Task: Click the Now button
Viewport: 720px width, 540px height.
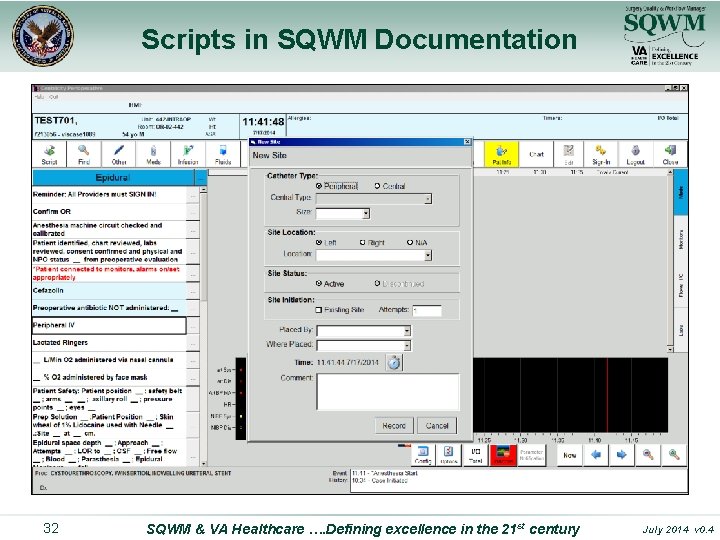Action: [x=569, y=455]
